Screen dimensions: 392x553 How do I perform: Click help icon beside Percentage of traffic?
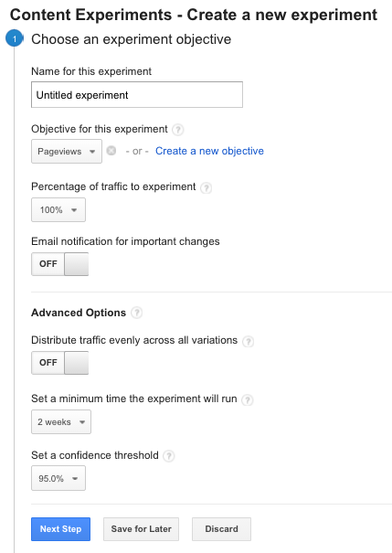(207, 187)
